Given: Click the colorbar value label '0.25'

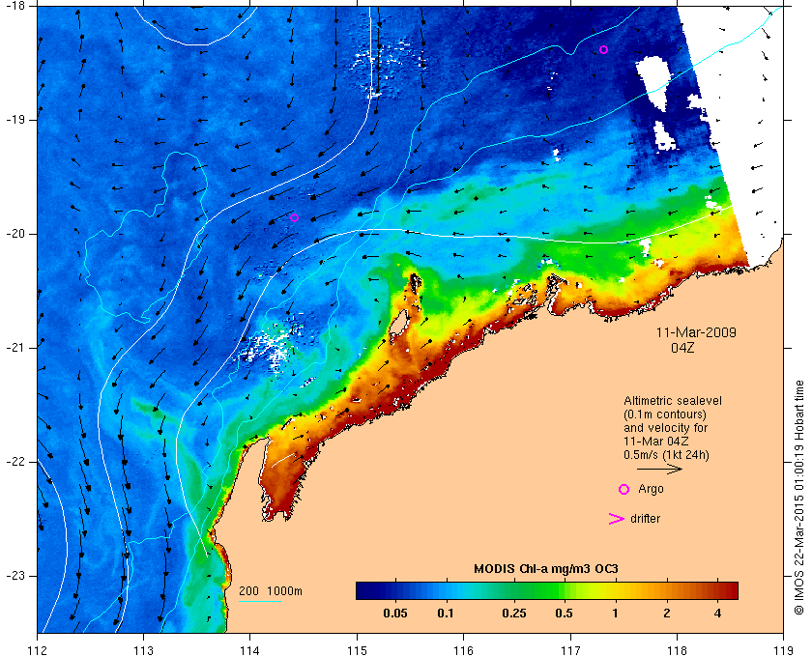Looking at the screenshot, I should click(513, 614).
